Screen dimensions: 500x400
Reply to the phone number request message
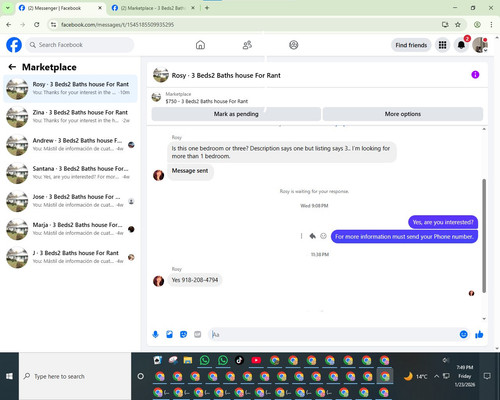[312, 236]
